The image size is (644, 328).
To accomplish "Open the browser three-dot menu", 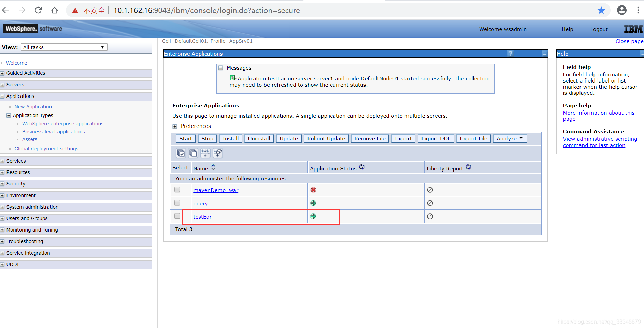I will click(638, 10).
